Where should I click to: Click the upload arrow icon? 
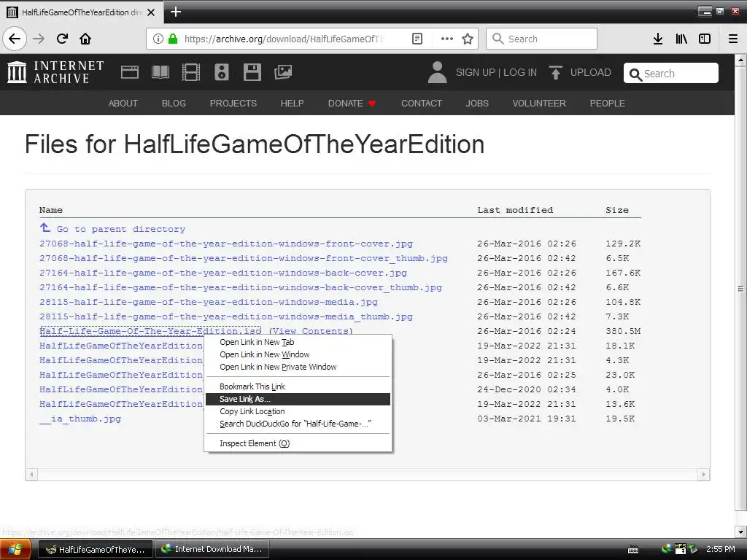coord(555,72)
